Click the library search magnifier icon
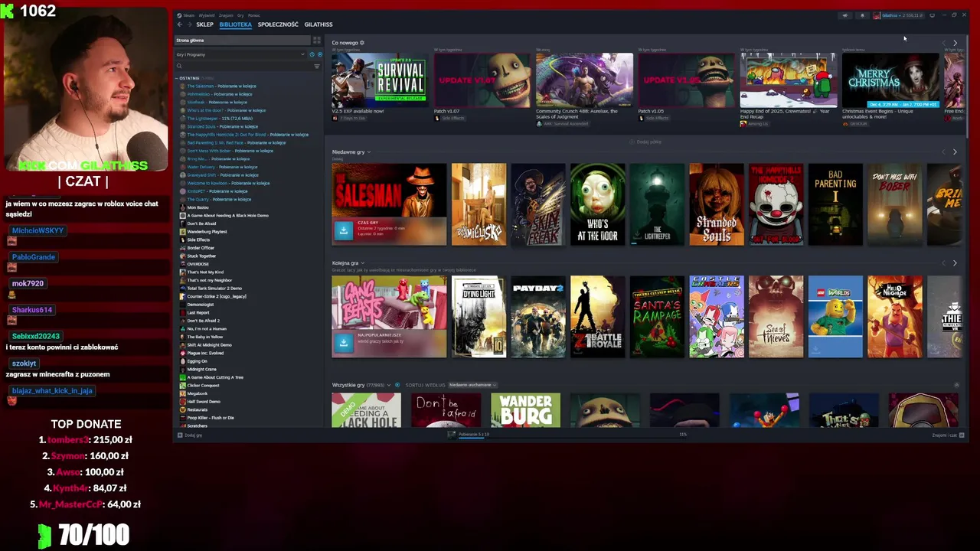The image size is (980, 551). tap(180, 67)
